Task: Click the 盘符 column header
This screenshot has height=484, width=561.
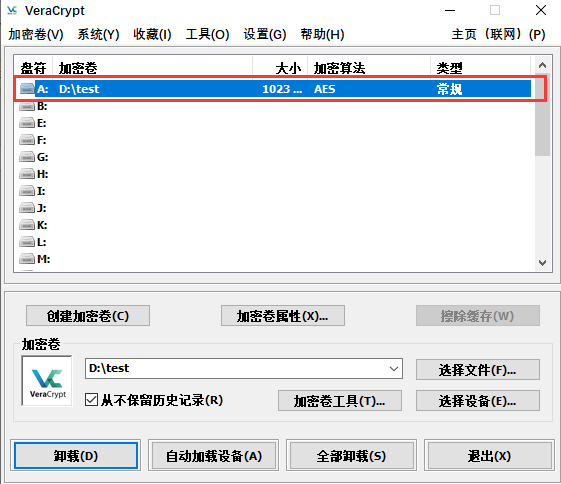Action: (x=33, y=68)
